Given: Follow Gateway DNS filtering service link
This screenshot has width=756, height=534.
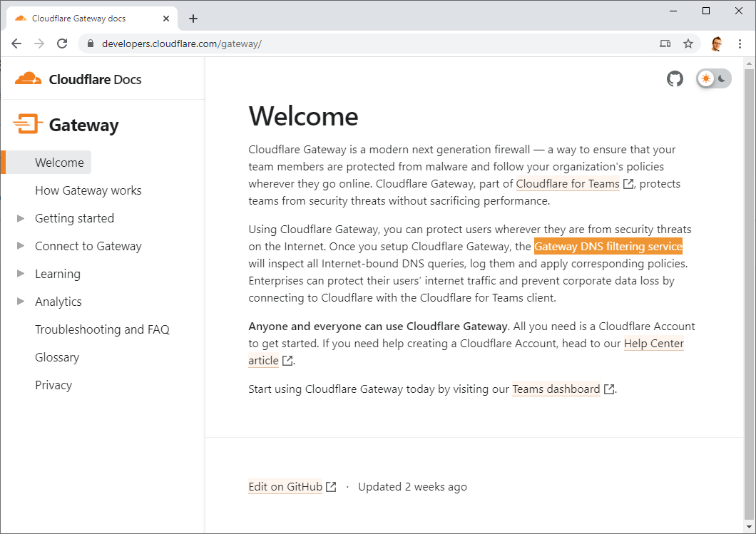Looking at the screenshot, I should coord(608,246).
